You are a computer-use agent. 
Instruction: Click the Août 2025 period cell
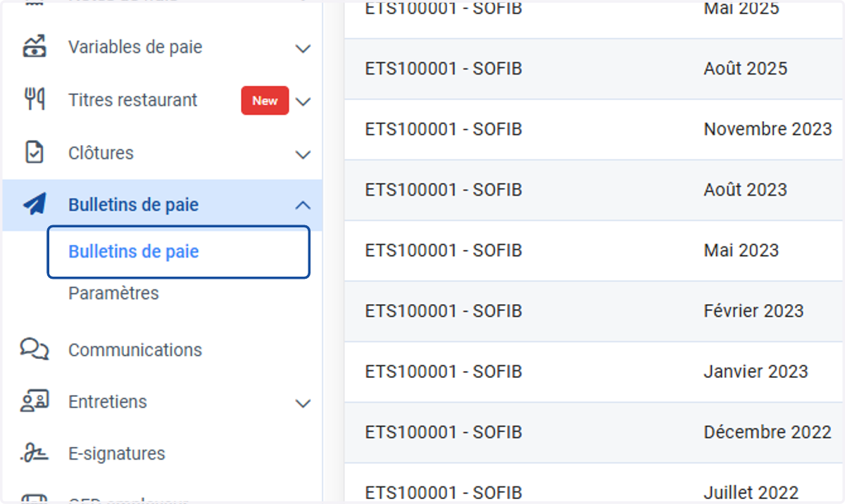pos(745,68)
